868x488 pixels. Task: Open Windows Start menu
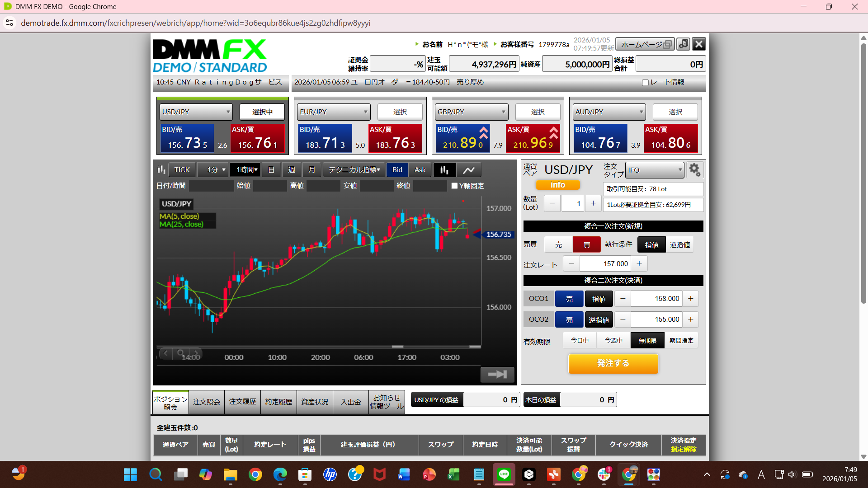pyautogui.click(x=130, y=474)
